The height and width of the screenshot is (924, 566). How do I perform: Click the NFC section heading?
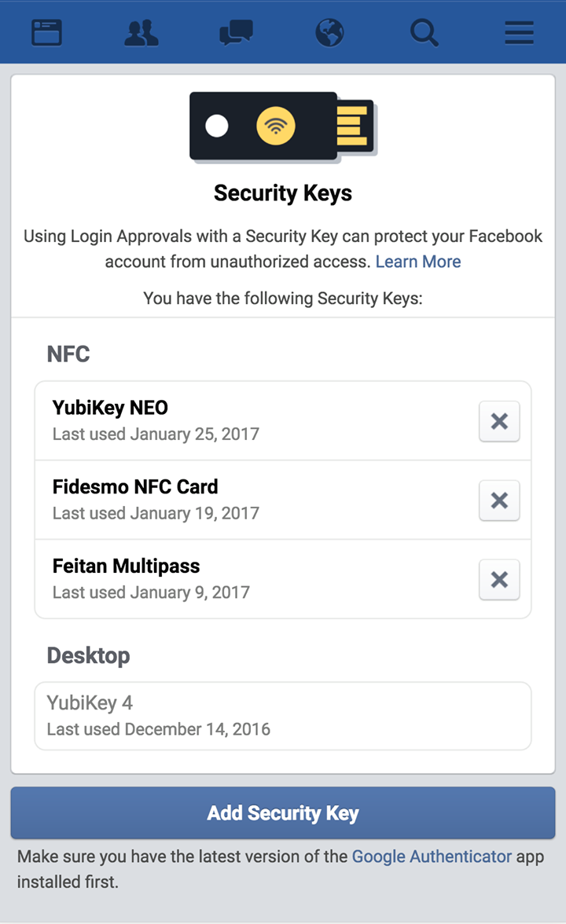(68, 354)
